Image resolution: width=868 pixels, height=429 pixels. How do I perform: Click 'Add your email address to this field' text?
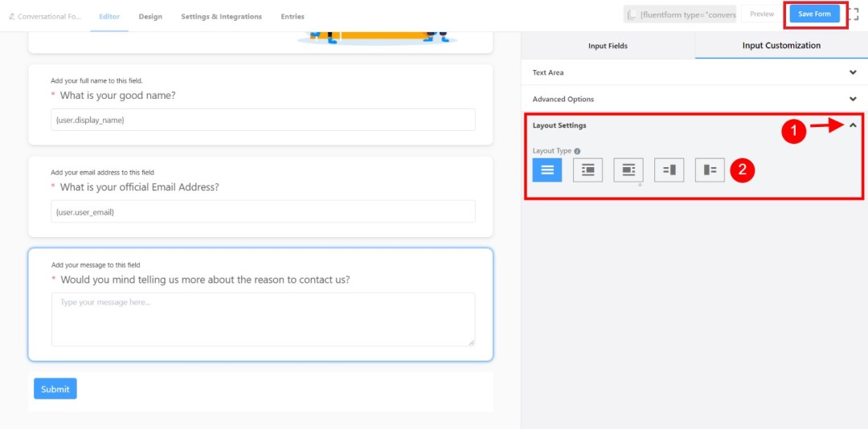click(102, 173)
